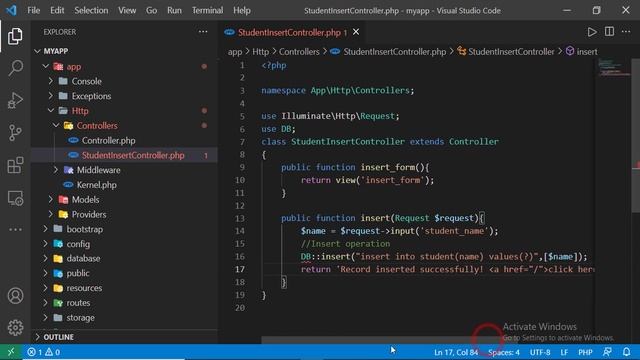Change encoding via UTF-8
Image resolution: width=640 pixels, height=360 pixels.
[x=540, y=352]
